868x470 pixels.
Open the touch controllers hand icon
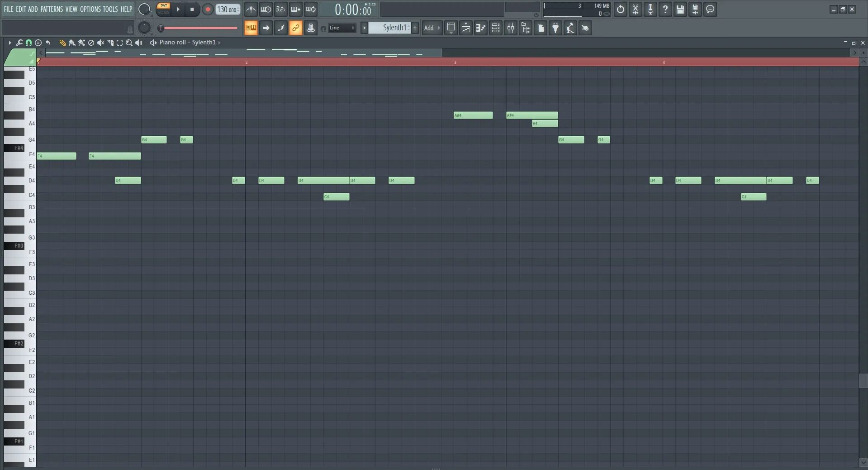(585, 28)
